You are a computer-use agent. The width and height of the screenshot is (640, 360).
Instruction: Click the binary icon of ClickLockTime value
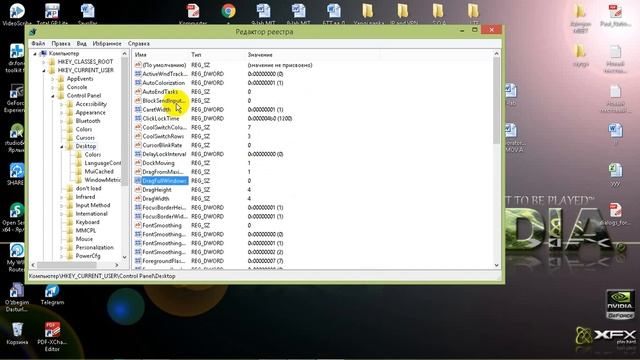pos(138,118)
